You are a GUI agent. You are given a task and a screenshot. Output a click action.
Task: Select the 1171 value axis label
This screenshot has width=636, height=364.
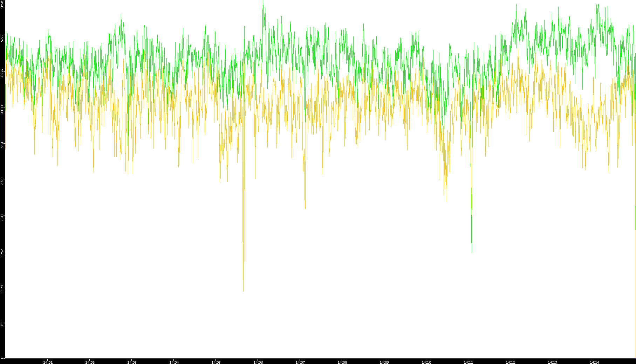[2, 289]
